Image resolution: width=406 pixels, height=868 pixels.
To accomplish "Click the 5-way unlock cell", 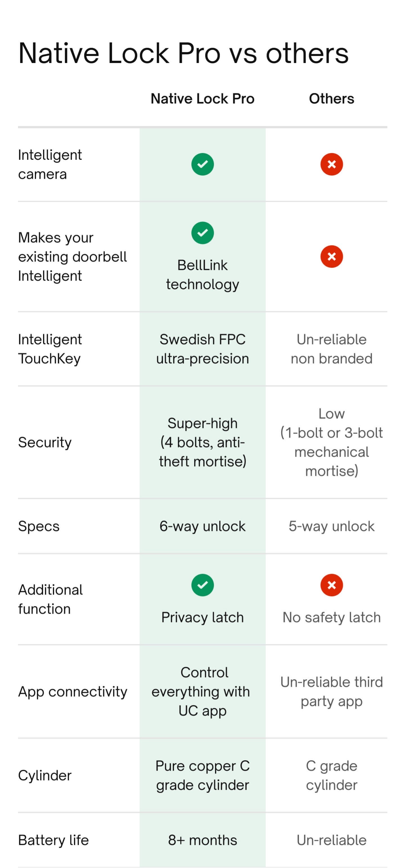I will click(331, 526).
